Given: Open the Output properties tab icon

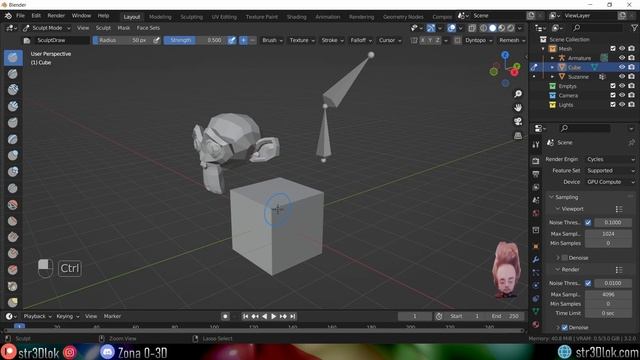Looking at the screenshot, I should click(536, 174).
